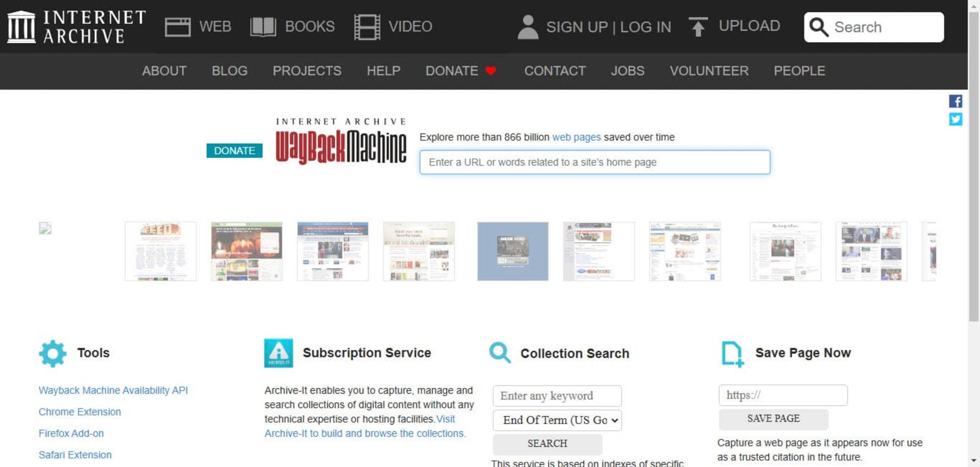Click the Wayback Machine URL input field
This screenshot has height=467, width=980.
coord(595,162)
